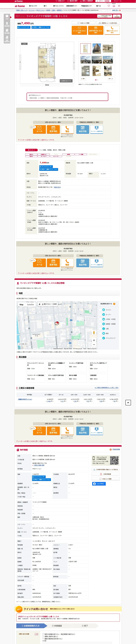
Task: Open 江東区の中古マンション link in price table
Action: (25, 399)
